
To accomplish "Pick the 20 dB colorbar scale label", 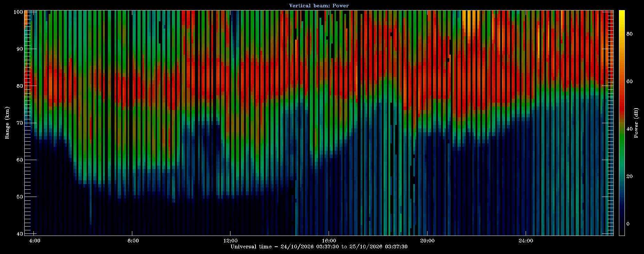I will tap(629, 176).
